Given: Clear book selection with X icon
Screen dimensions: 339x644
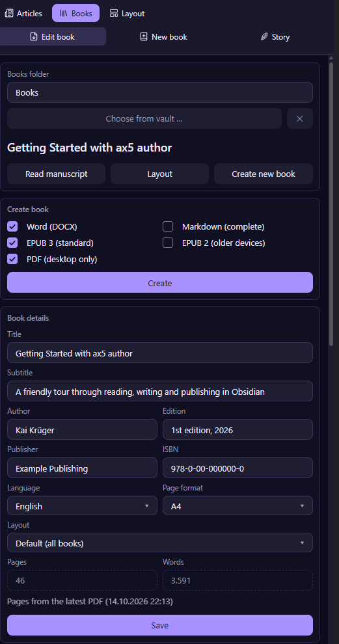Looking at the screenshot, I should (x=300, y=118).
